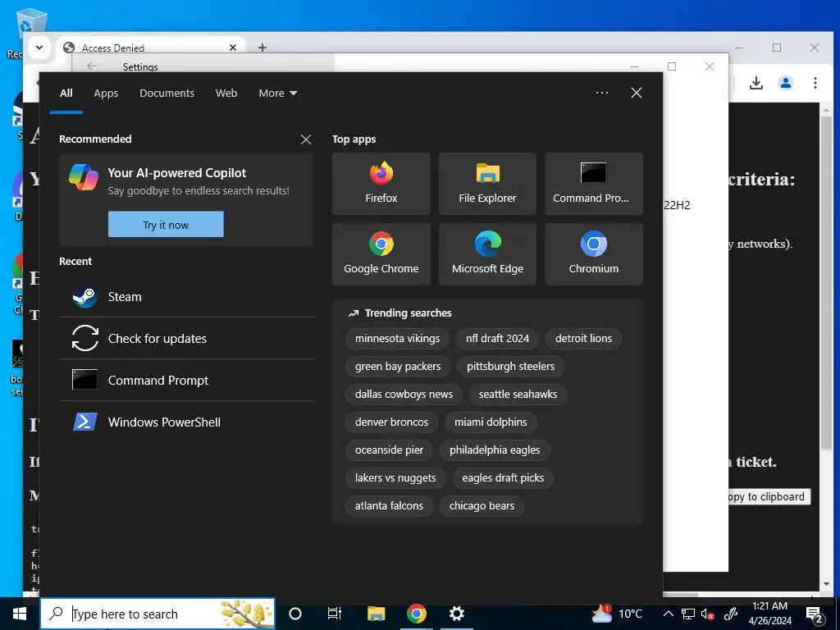The image size is (840, 630).
Task: Open weather widget showing 10°C
Action: [617, 614]
